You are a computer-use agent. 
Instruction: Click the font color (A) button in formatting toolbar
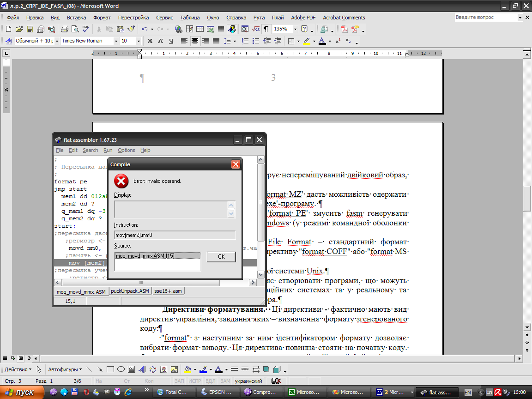(322, 41)
